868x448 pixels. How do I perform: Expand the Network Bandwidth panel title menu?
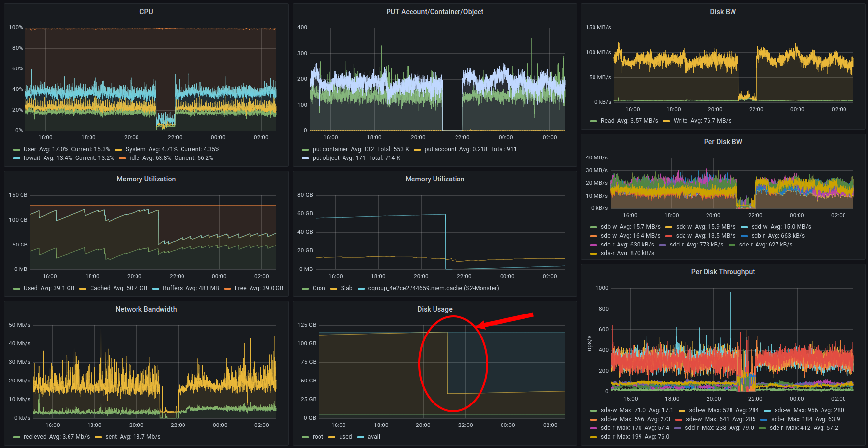146,309
